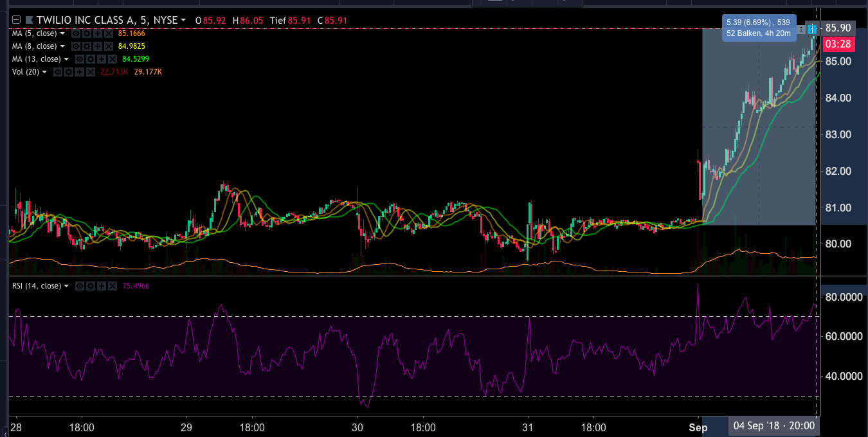Click the 04 Sep '18 20:00 date label

772,427
